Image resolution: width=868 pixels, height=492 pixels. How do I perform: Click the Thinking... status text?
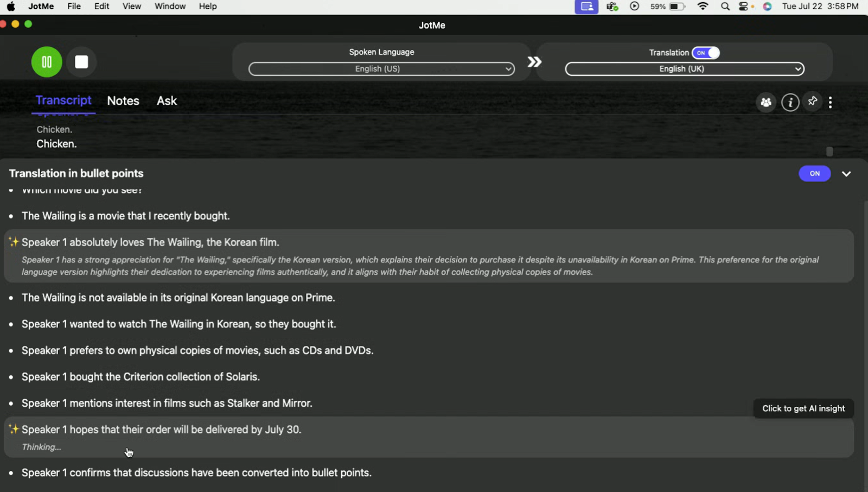[x=41, y=447]
